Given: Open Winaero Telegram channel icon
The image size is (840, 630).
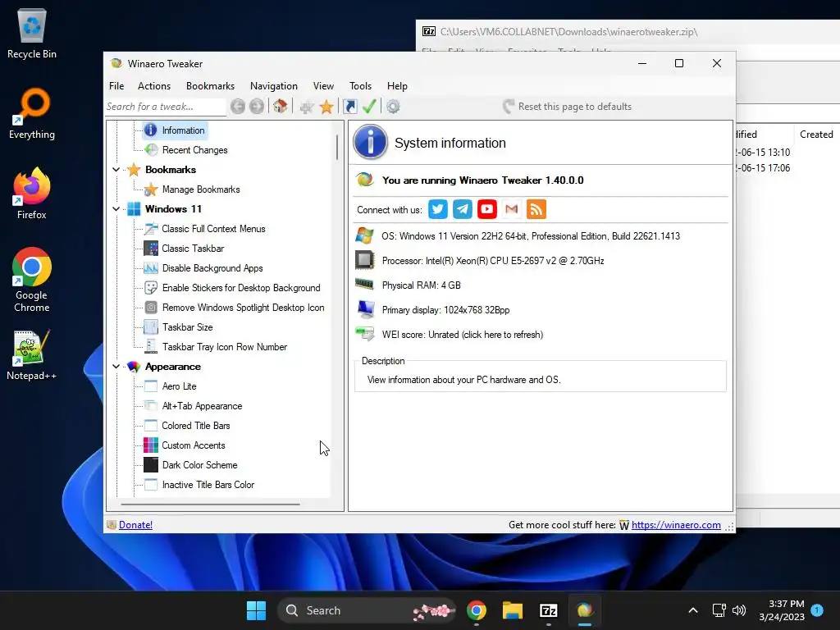Looking at the screenshot, I should (x=463, y=209).
